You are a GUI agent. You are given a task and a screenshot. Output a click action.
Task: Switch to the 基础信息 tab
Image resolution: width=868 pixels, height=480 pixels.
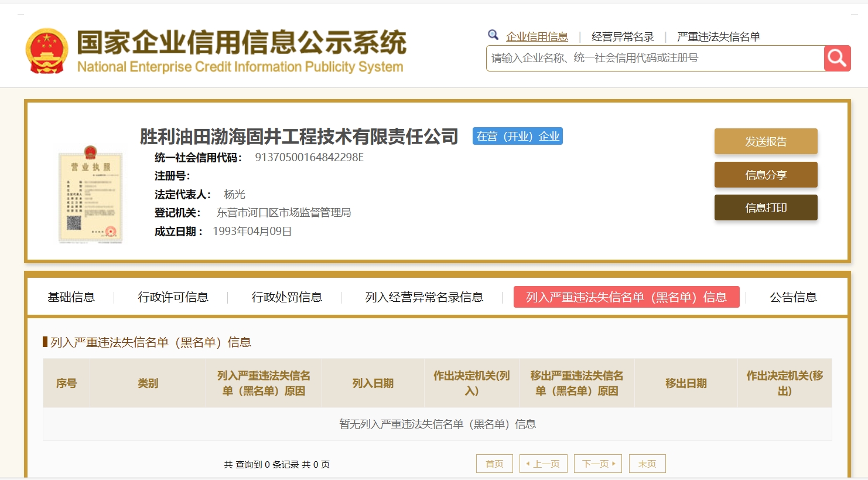pos(71,297)
